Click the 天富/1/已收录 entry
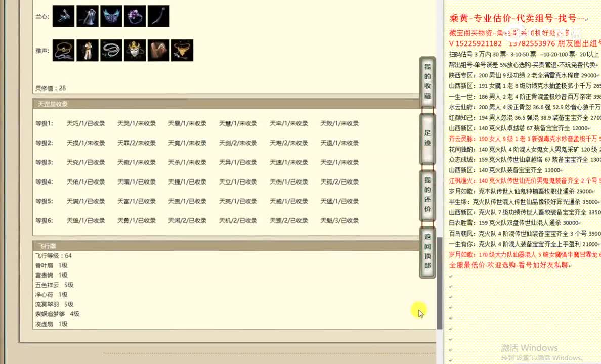This screenshot has height=364, width=601. [x=137, y=201]
